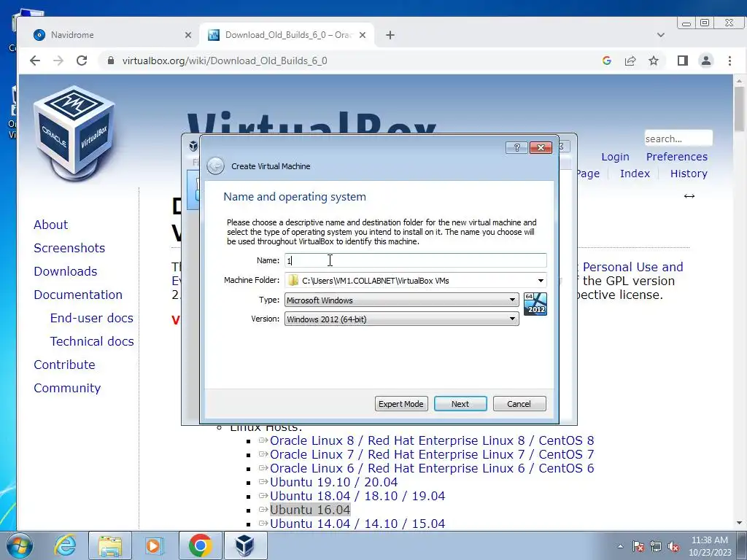
Task: Open the Windows Start menu
Action: point(20,545)
